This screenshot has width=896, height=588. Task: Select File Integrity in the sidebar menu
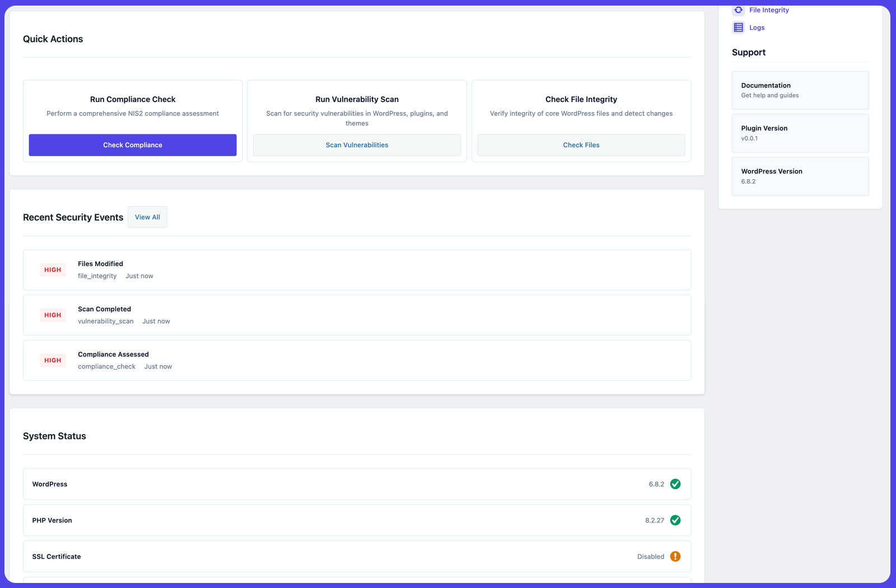768,10
